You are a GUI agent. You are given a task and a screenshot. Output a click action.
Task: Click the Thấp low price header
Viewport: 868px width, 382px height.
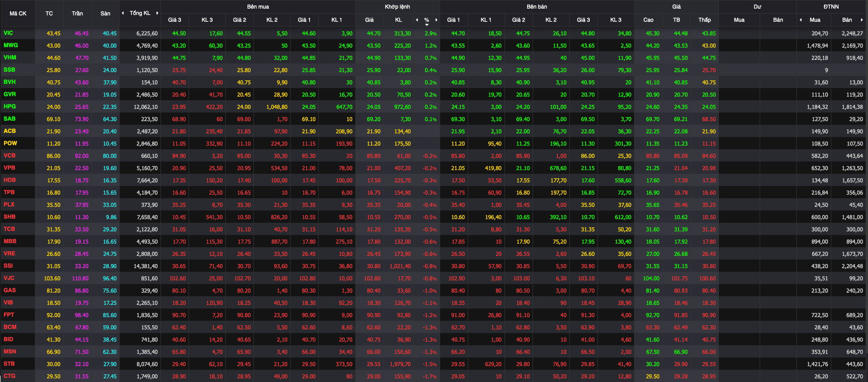click(704, 20)
